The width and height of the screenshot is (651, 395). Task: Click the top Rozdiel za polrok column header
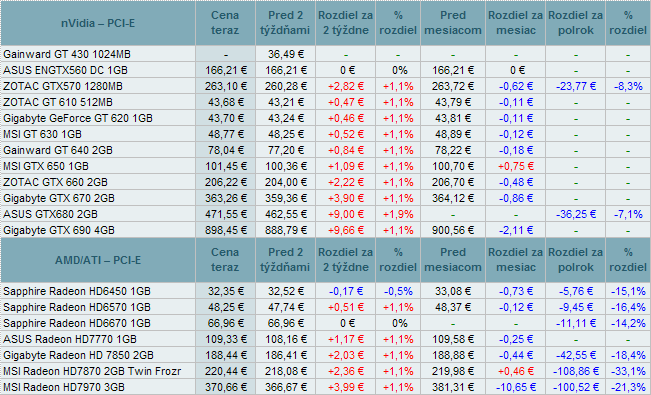pyautogui.click(x=575, y=23)
